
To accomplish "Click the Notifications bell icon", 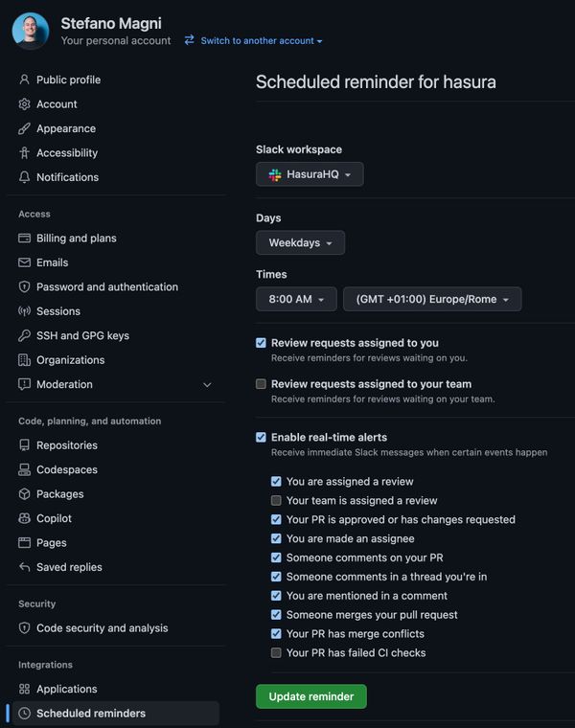I will click(x=25, y=177).
